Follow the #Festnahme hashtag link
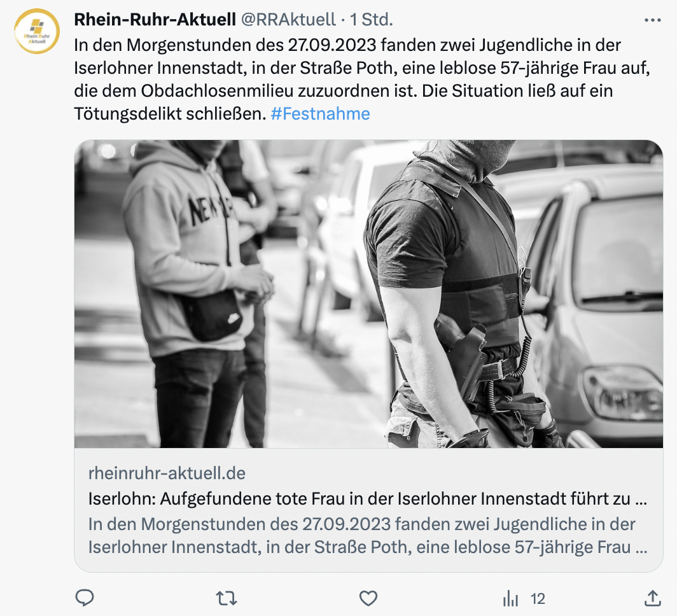 point(321,114)
